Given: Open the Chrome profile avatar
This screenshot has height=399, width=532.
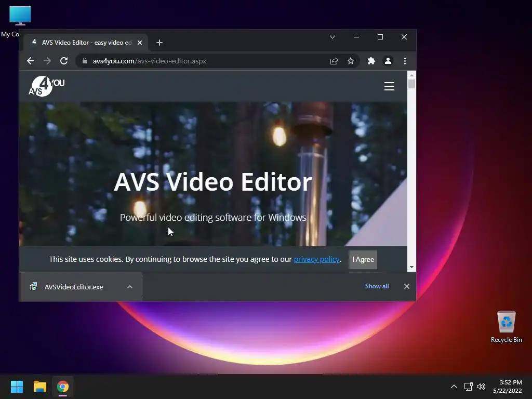Looking at the screenshot, I should (x=388, y=61).
